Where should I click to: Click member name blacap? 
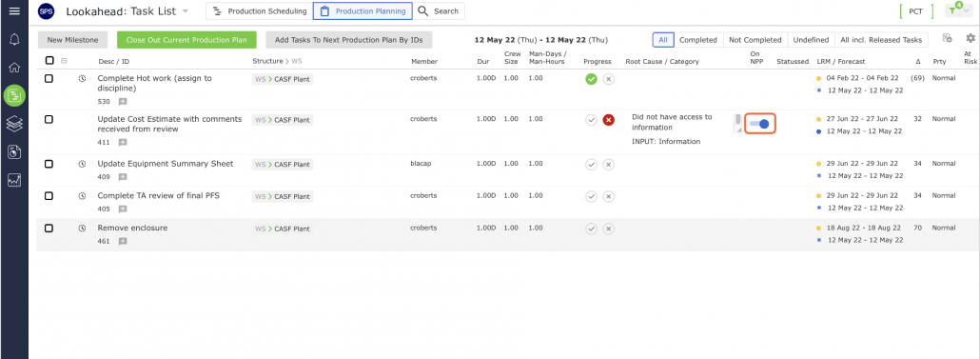tap(421, 163)
